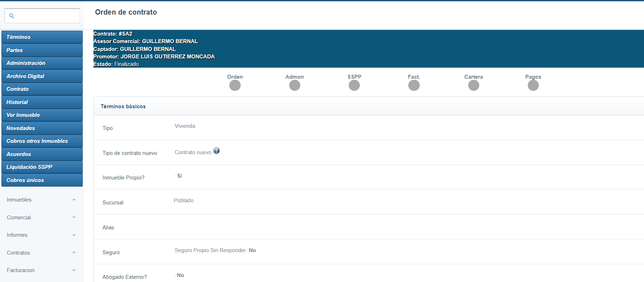Click 'Asesor Comercial: GUILLERMO BERNAL' text
This screenshot has width=644, height=282.
point(145,41)
